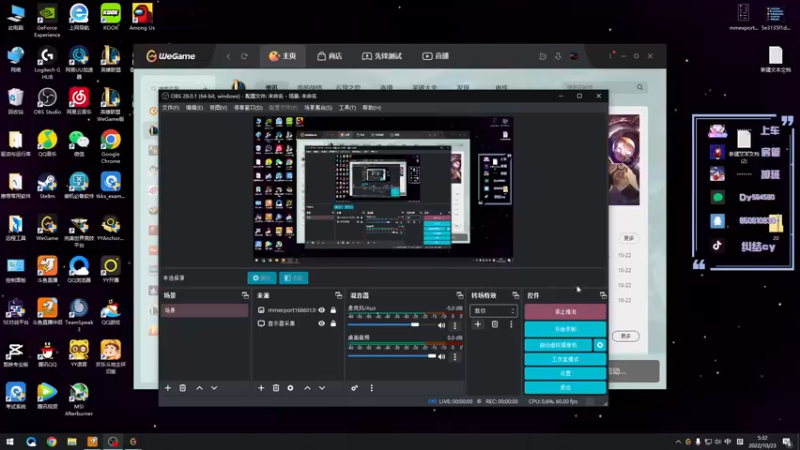Remove selected source with trash icon
Image resolution: width=800 pixels, height=450 pixels.
(276, 388)
